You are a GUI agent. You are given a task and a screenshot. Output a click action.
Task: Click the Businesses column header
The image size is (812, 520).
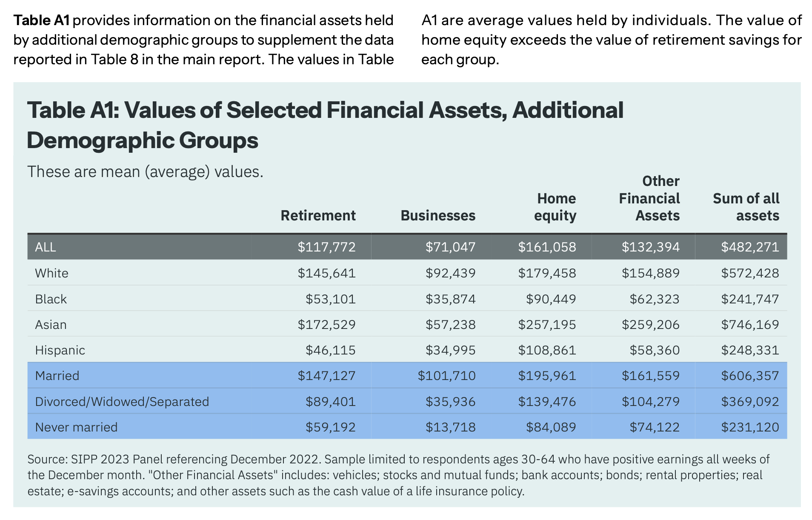pyautogui.click(x=437, y=215)
